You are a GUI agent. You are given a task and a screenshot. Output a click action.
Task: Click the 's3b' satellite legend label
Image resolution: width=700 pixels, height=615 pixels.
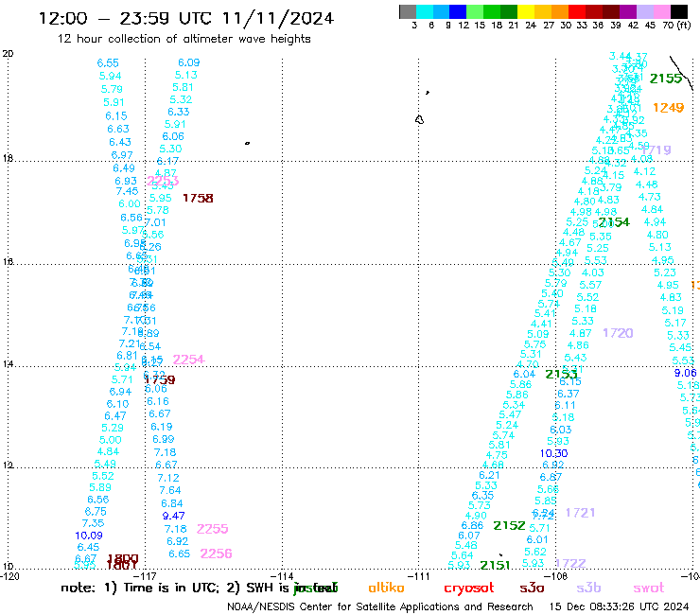pos(588,588)
